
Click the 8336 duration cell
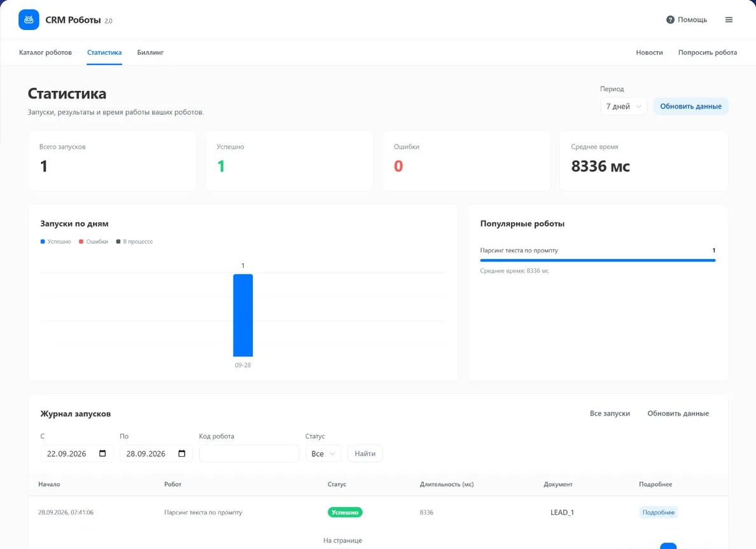427,512
